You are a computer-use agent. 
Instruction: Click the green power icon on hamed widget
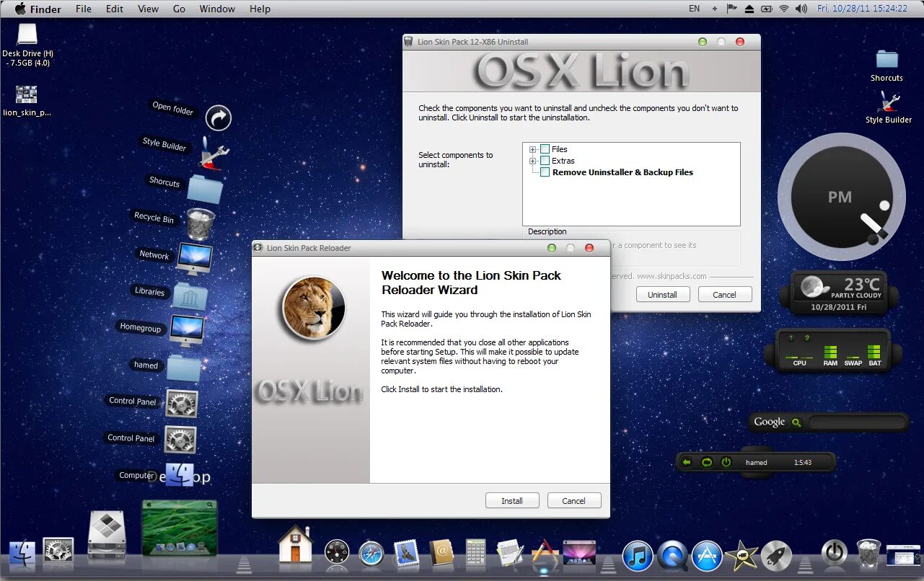[x=726, y=462]
